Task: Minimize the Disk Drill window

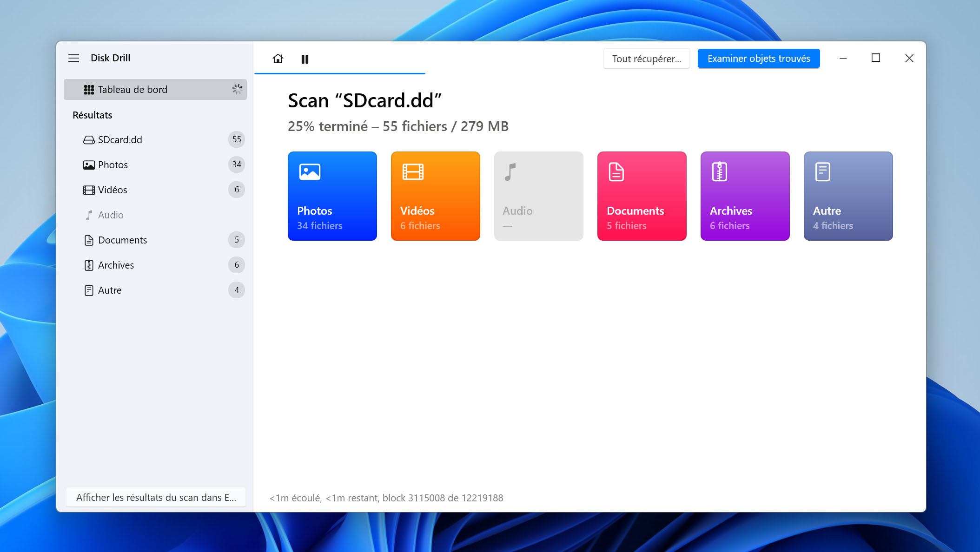Action: (843, 58)
